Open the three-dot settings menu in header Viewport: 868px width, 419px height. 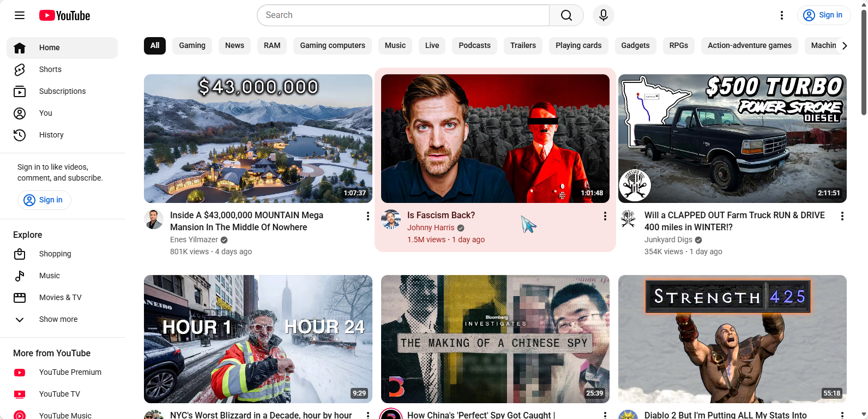pyautogui.click(x=782, y=15)
